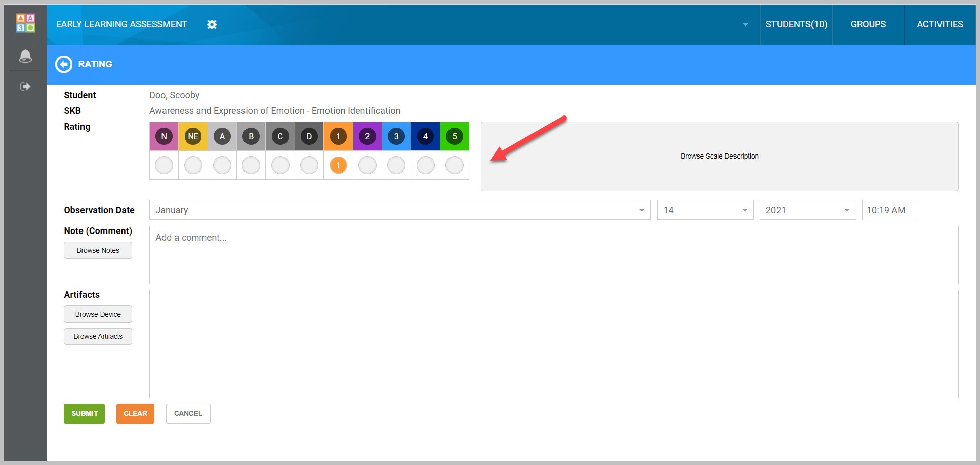This screenshot has height=465, width=980.
Task: Click into the Add a comment field
Action: (x=553, y=255)
